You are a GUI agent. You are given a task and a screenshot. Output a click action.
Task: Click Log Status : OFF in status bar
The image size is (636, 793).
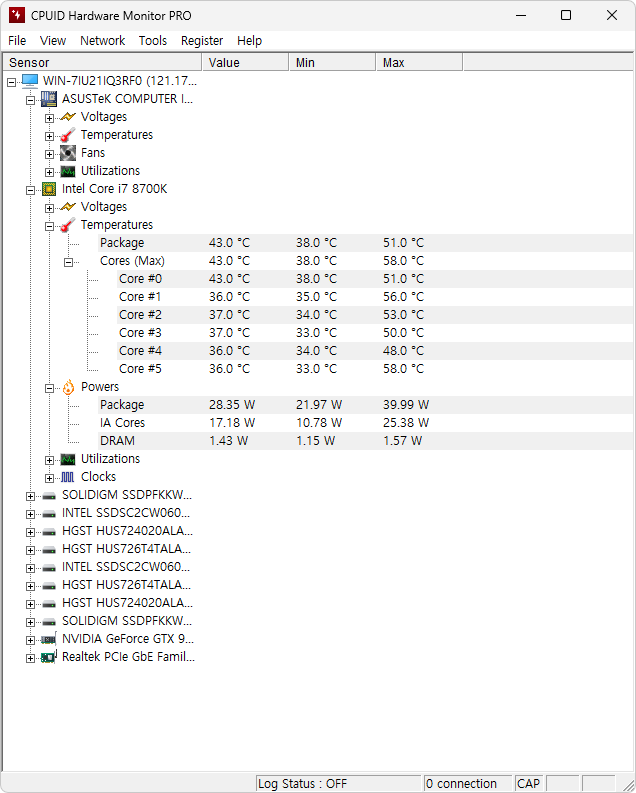tap(338, 783)
